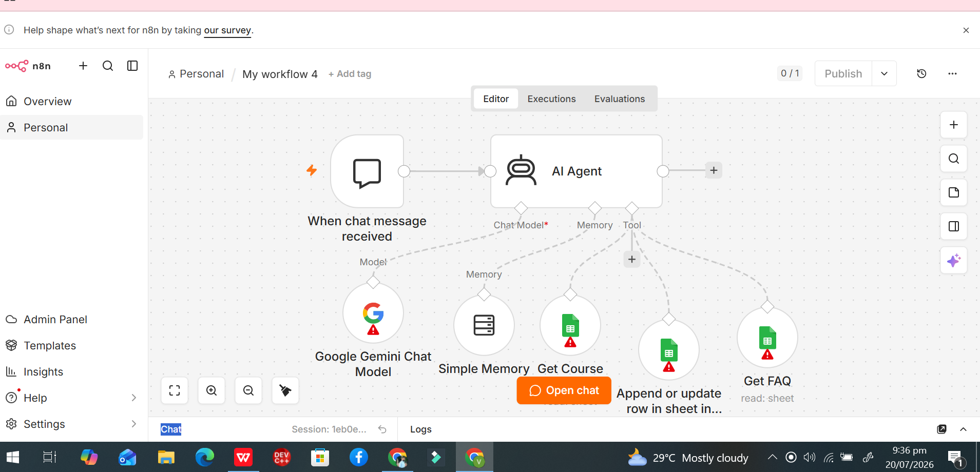Screen dimensions: 980x472
Task: Open canvas node search icon
Action: click(x=954, y=159)
